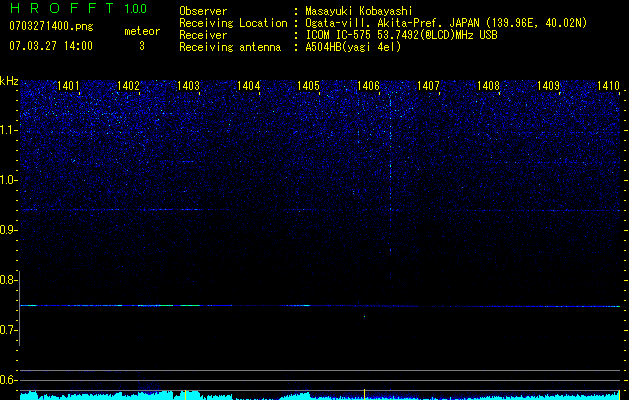Click the HROFFT 1.00 title text
This screenshot has width=629, height=400.
tap(78, 8)
